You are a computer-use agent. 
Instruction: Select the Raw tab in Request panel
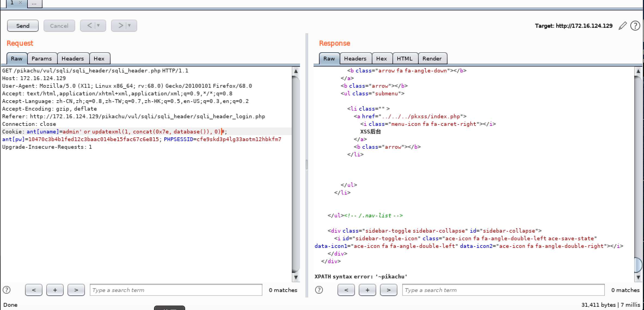tap(17, 58)
